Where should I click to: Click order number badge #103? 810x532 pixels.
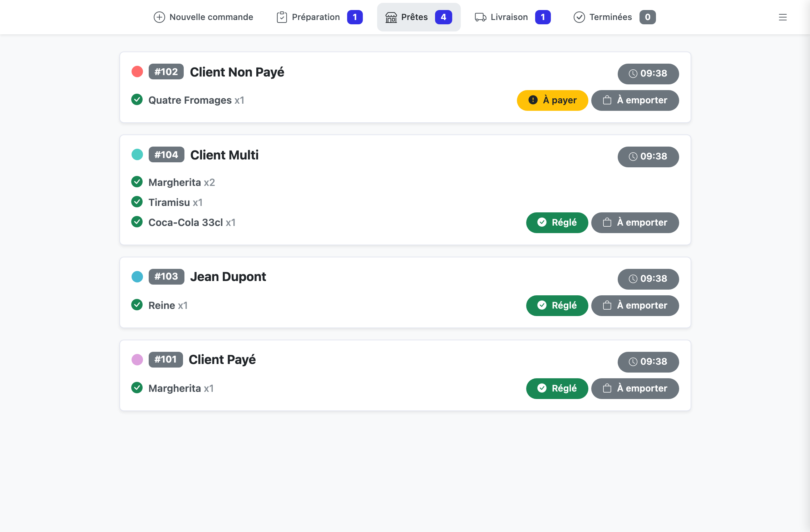[166, 277]
